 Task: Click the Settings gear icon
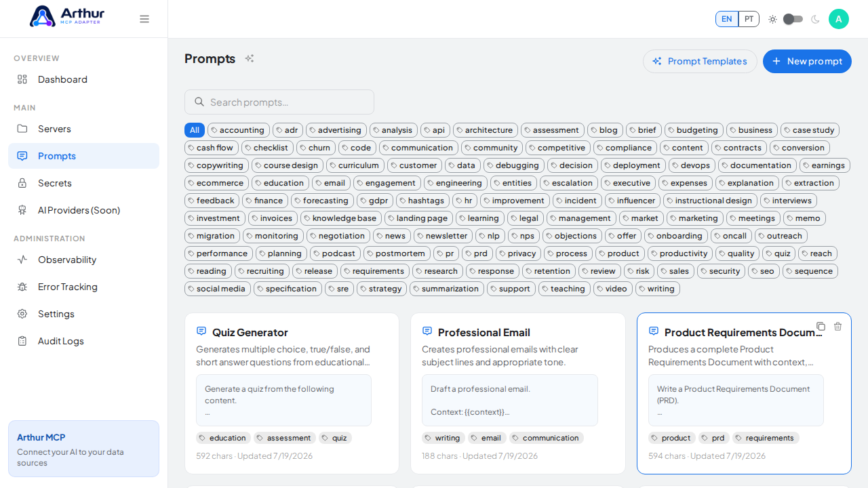(22, 314)
